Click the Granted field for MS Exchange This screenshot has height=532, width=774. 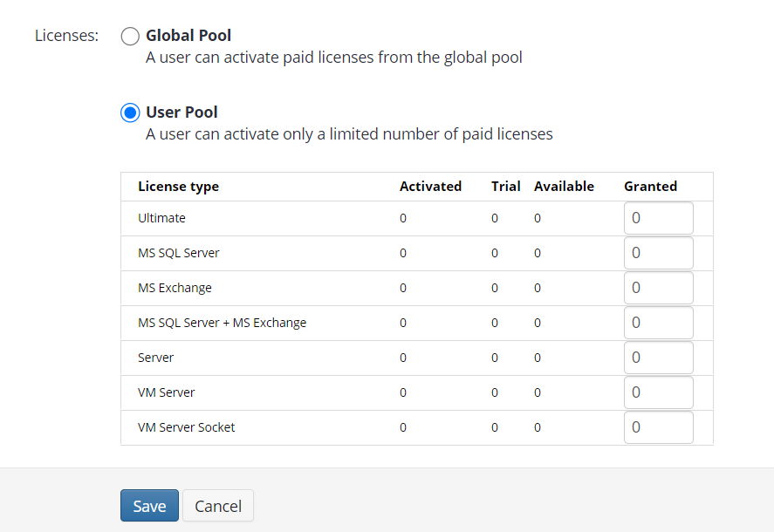658,287
